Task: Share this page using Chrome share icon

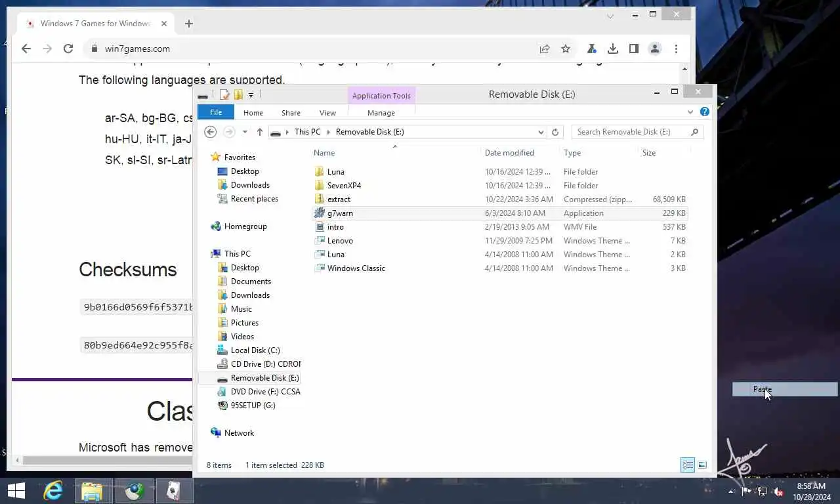Action: [x=544, y=49]
